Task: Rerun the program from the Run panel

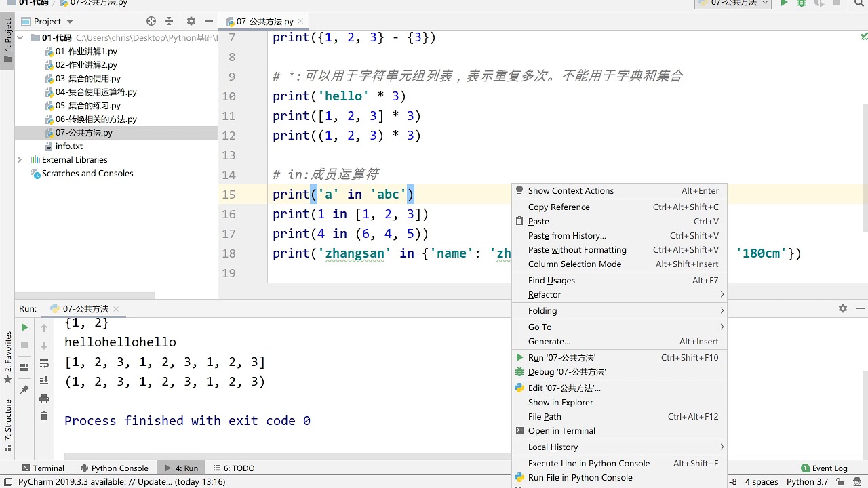Action: click(x=25, y=327)
